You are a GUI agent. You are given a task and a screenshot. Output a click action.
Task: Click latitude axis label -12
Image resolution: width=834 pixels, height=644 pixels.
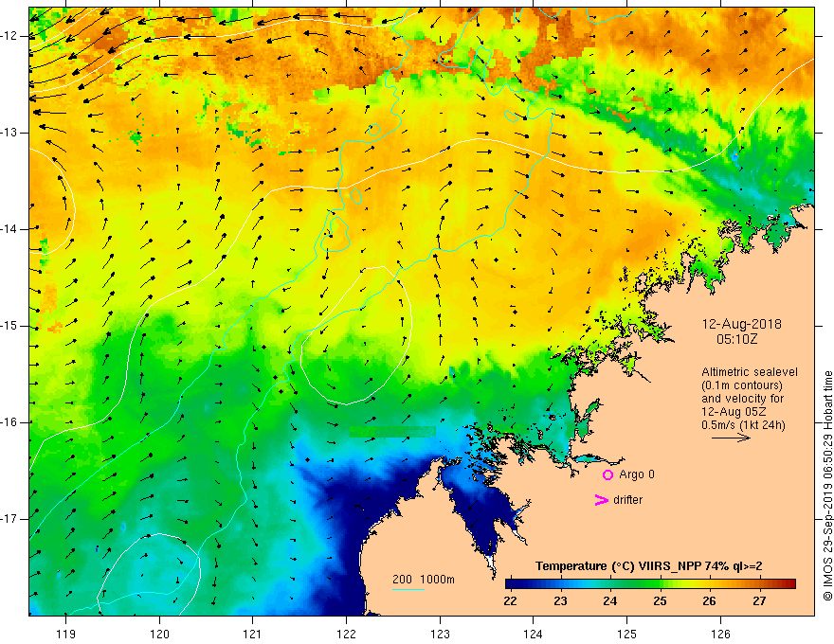(x=10, y=36)
